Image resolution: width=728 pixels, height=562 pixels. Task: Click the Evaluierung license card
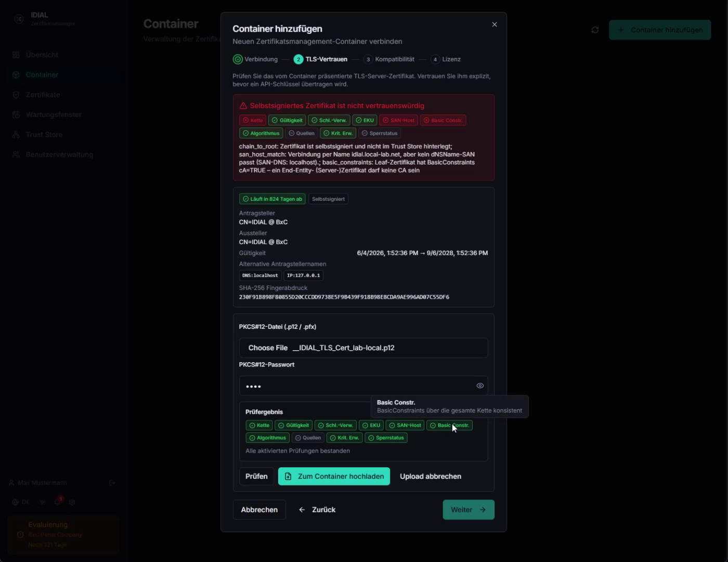[63, 534]
